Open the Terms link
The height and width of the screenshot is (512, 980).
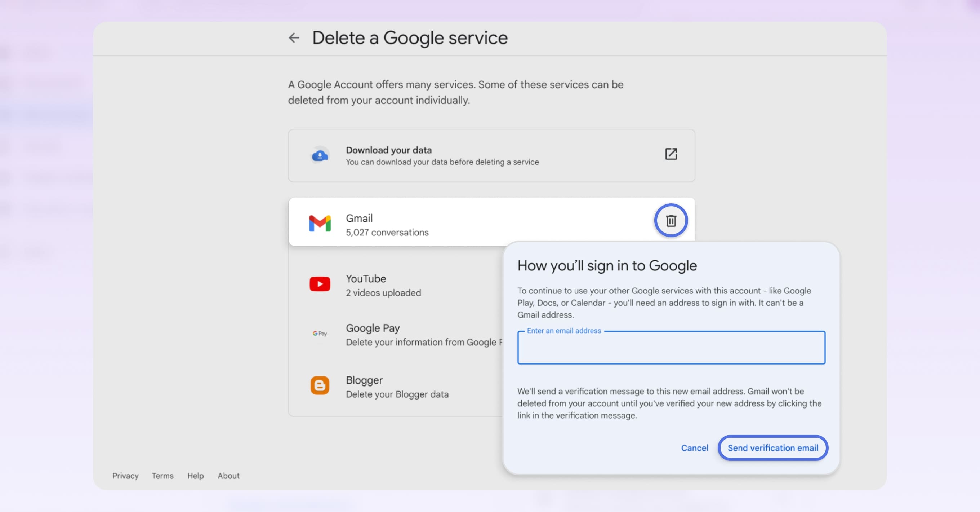pyautogui.click(x=162, y=476)
